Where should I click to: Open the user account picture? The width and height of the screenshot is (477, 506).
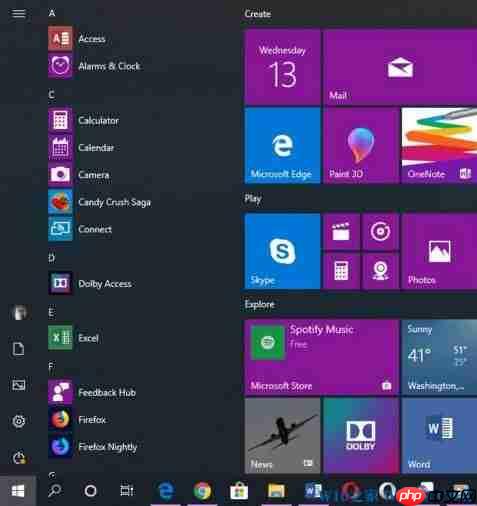click(x=19, y=312)
